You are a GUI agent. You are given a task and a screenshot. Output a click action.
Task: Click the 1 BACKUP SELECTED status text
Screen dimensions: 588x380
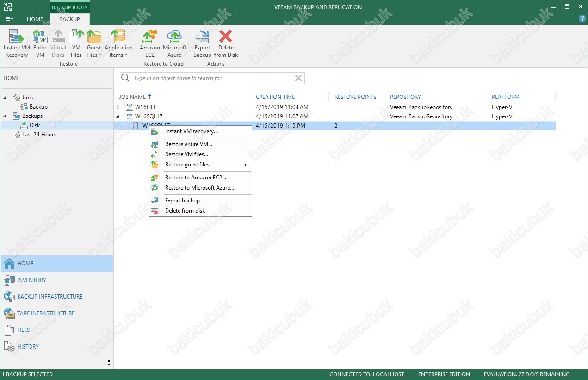click(27, 374)
